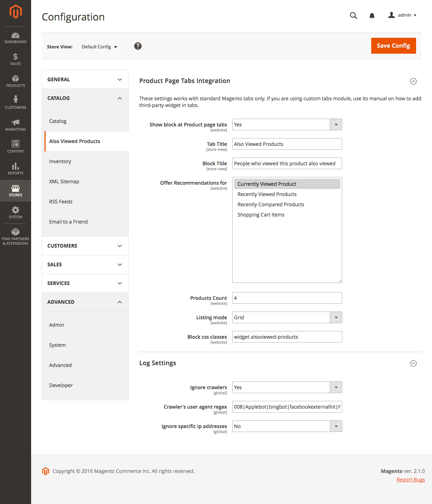This screenshot has width=432, height=504.
Task: Open the Advanced settings tab item
Action: click(x=85, y=365)
